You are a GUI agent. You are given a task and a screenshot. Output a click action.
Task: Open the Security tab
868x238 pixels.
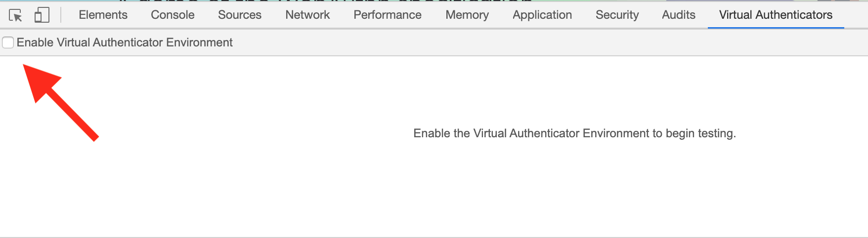click(617, 15)
